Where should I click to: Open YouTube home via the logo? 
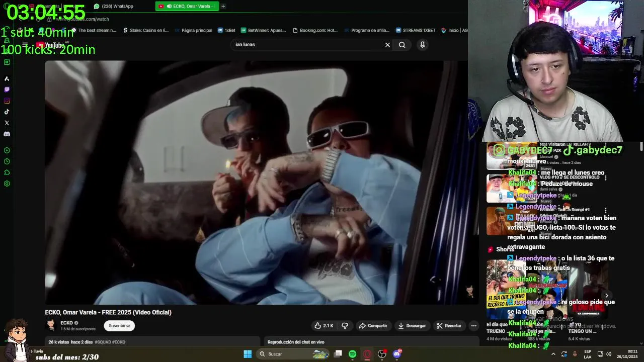coord(50,45)
